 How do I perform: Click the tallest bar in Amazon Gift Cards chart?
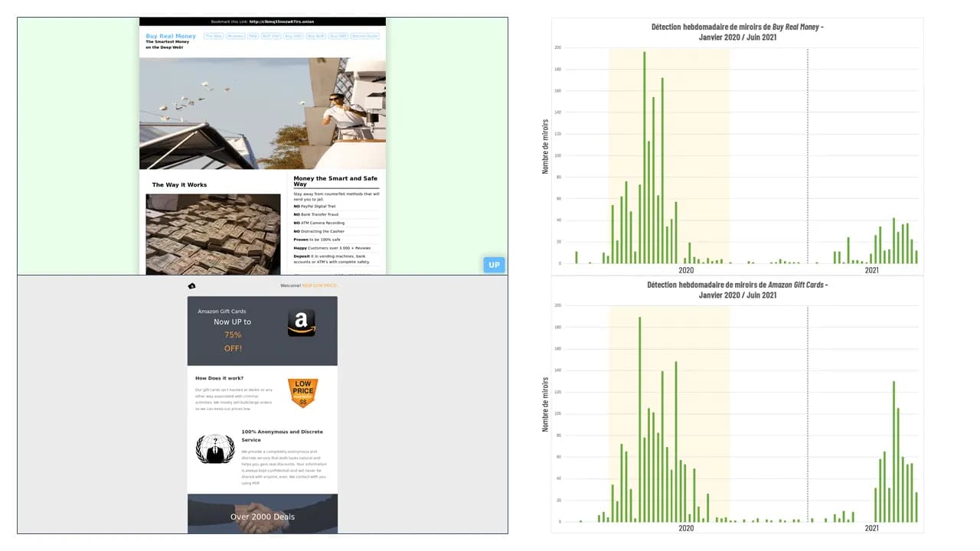(x=639, y=419)
